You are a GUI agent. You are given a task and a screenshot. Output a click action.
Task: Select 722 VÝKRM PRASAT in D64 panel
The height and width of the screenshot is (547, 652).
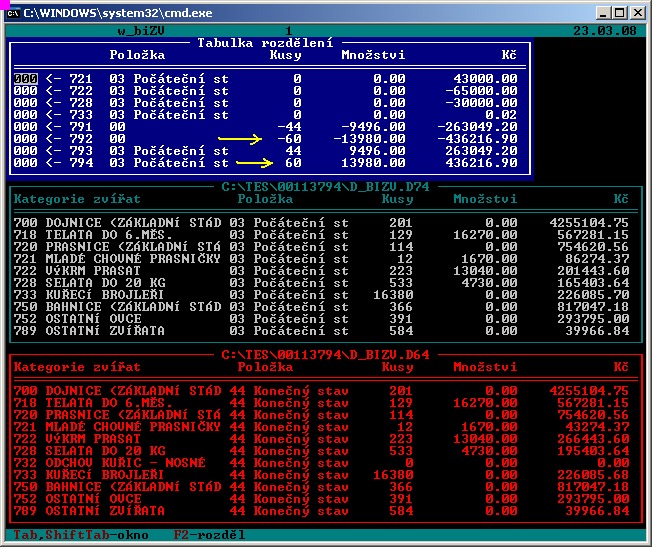pos(321,439)
